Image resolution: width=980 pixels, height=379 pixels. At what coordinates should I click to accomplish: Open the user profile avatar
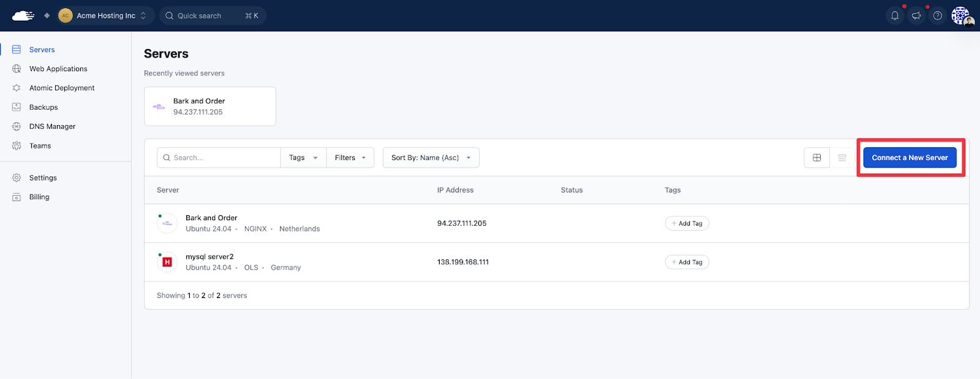click(x=962, y=16)
